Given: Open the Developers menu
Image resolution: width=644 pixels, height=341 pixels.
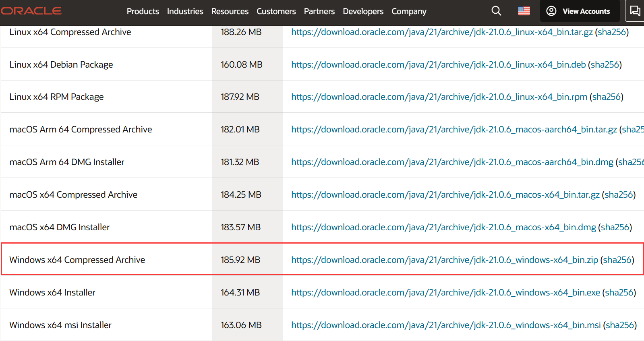Looking at the screenshot, I should (363, 11).
